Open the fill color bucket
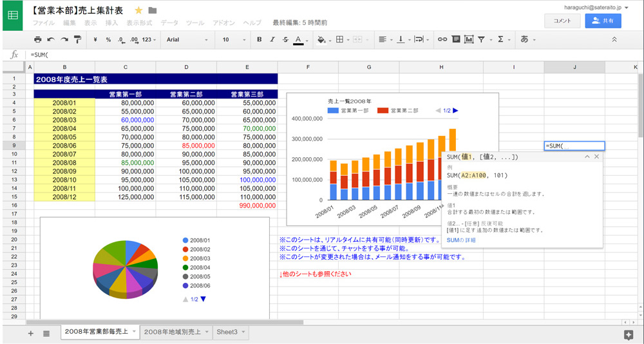This screenshot has width=644, height=344. [x=324, y=40]
